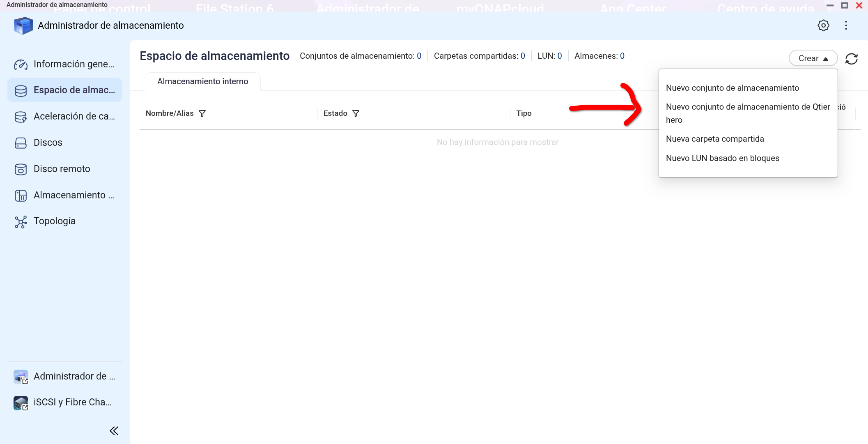The image size is (868, 444).
Task: Select the Aceleración de caché icon
Action: pyautogui.click(x=21, y=117)
